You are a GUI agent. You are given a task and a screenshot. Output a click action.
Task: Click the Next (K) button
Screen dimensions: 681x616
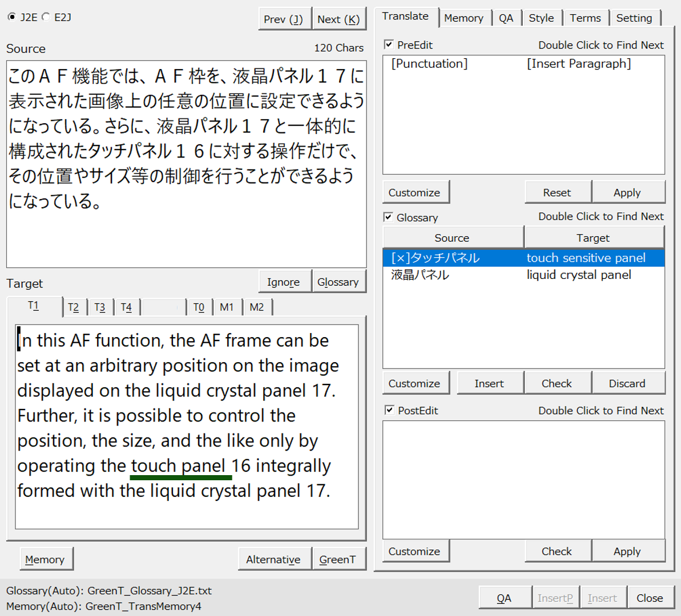click(338, 19)
